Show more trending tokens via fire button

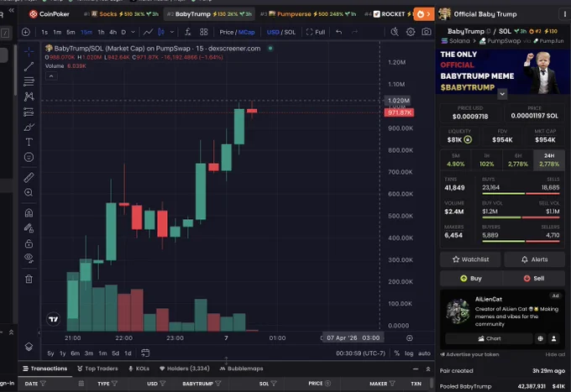[x=423, y=14]
